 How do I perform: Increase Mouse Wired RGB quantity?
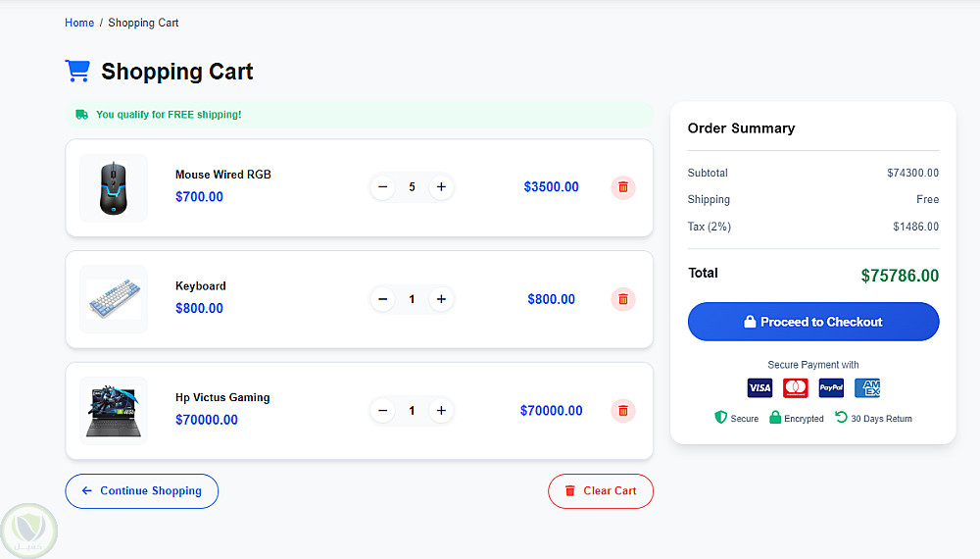point(441,187)
